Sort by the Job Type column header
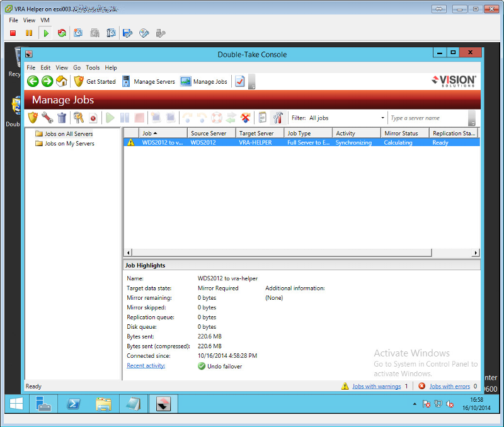 308,133
